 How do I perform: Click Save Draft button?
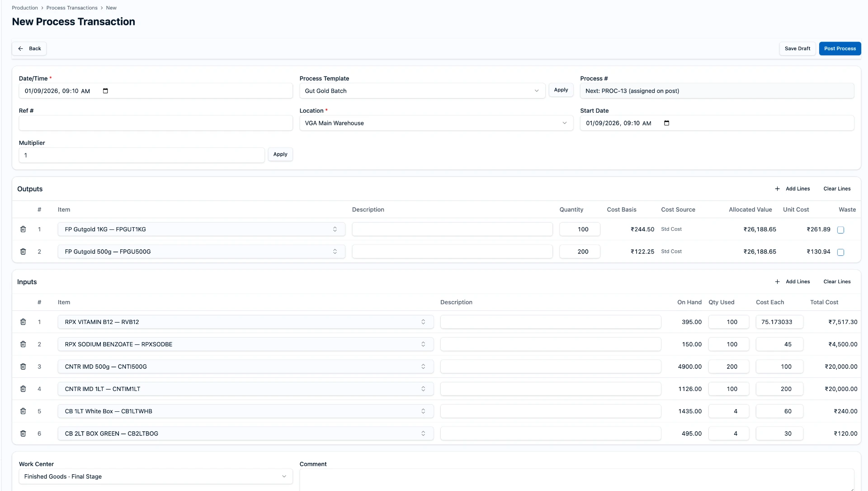[797, 48]
